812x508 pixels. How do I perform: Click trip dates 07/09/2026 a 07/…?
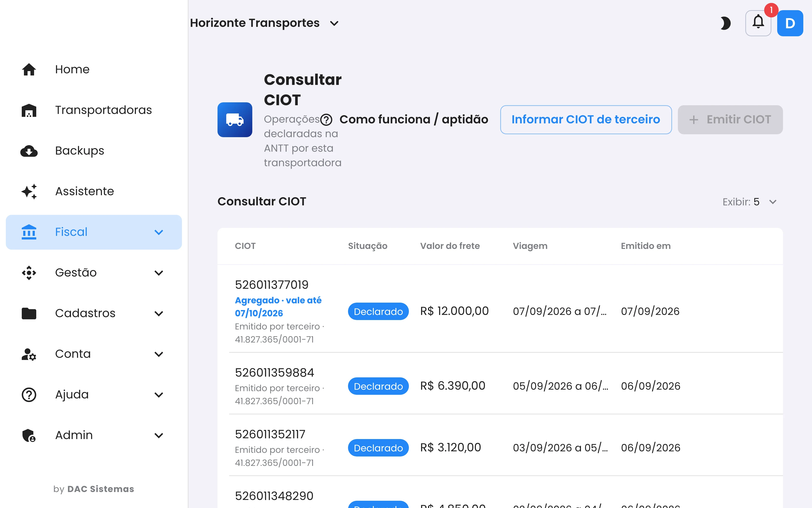point(560,312)
